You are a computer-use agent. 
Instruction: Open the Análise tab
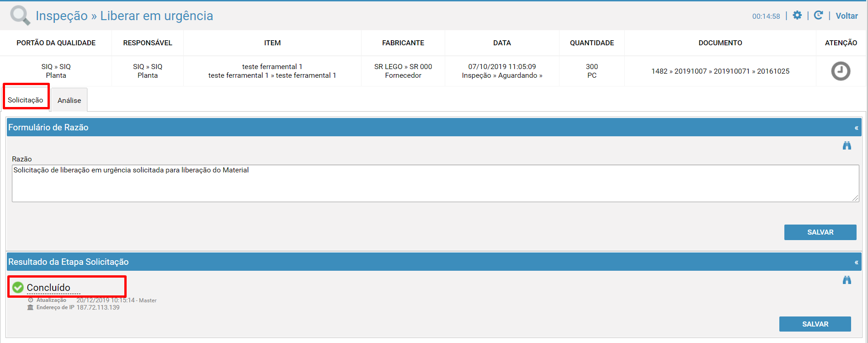pos(69,100)
